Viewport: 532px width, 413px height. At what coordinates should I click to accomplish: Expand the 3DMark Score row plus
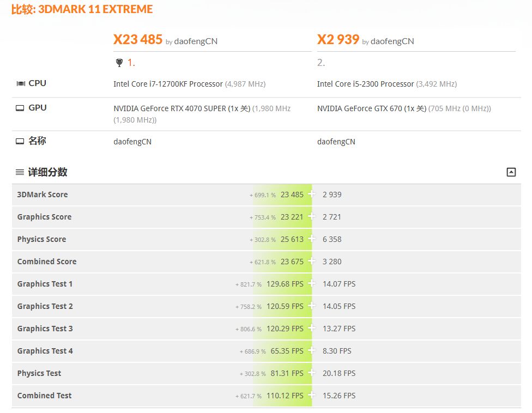click(x=311, y=194)
